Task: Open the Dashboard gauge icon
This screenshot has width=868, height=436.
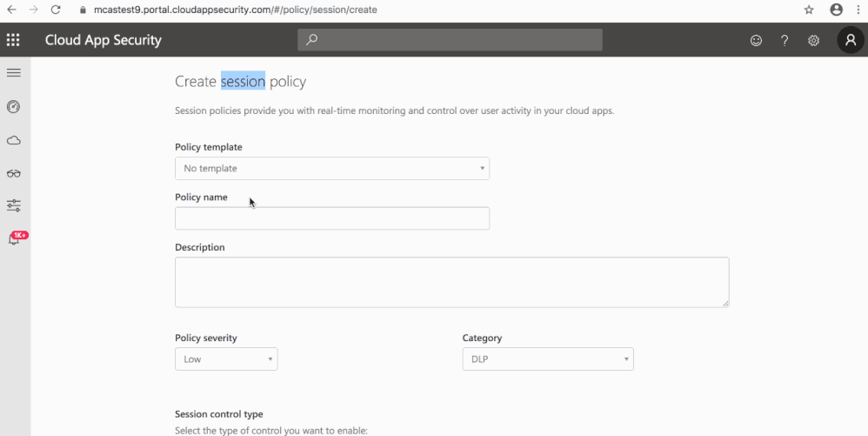Action: pos(14,106)
